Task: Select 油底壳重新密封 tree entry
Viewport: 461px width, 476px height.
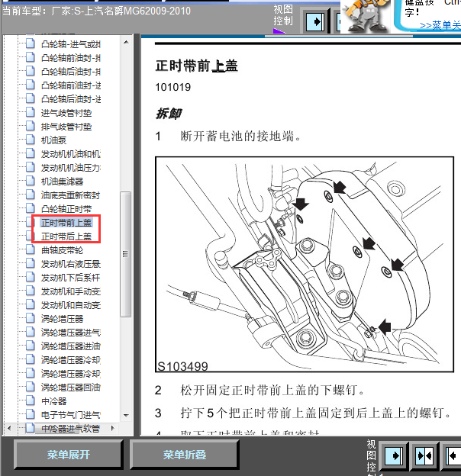Action: pos(70,195)
